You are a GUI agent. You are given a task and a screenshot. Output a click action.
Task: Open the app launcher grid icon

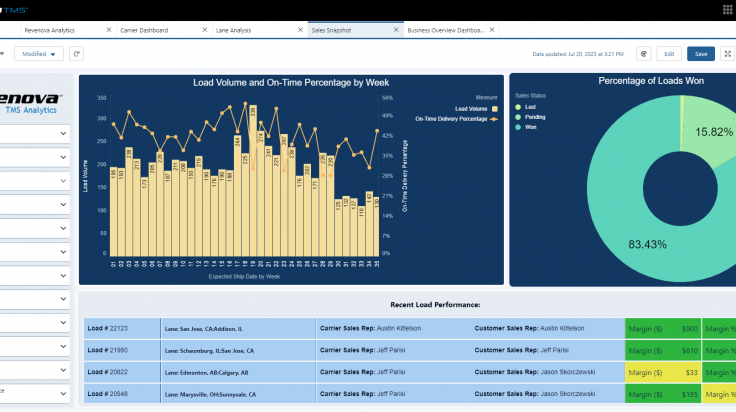pos(726,8)
